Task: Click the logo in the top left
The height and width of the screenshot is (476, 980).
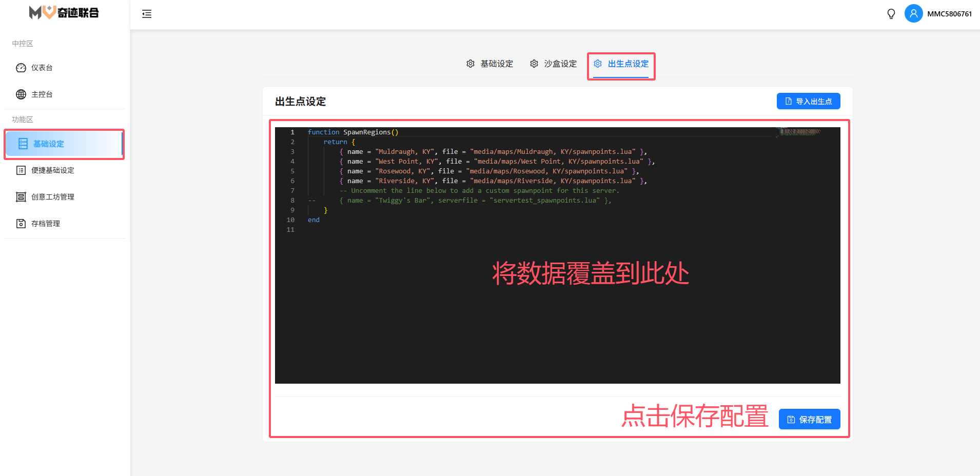Action: point(64,13)
